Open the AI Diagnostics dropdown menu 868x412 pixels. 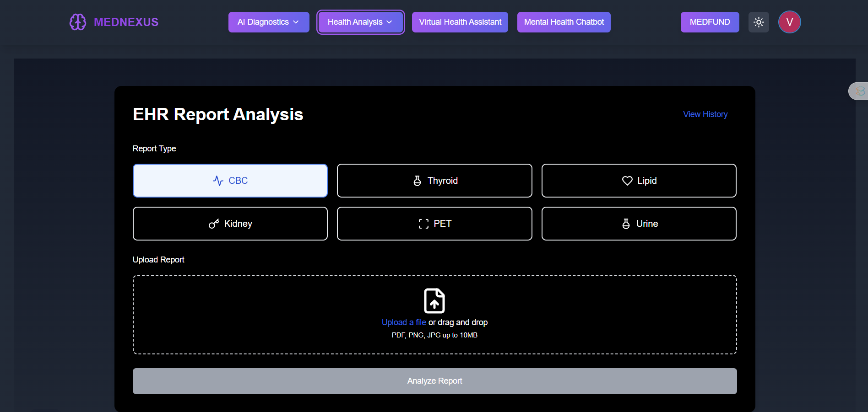(x=269, y=22)
